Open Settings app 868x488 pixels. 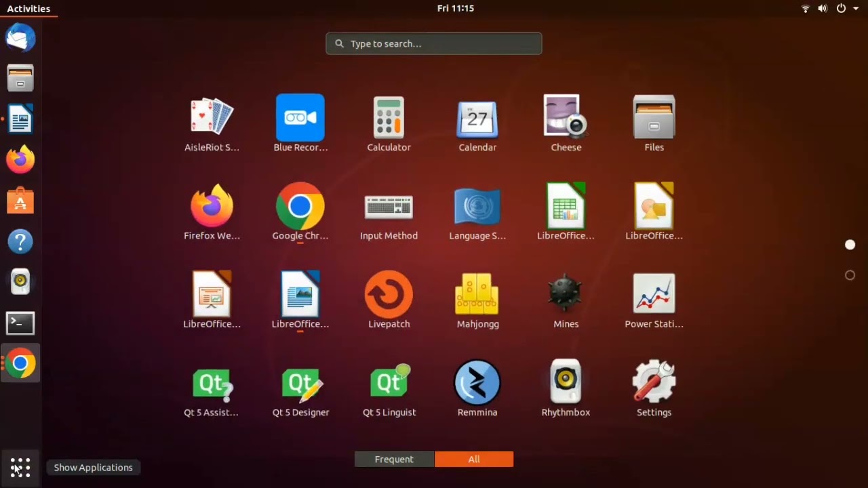point(654,388)
